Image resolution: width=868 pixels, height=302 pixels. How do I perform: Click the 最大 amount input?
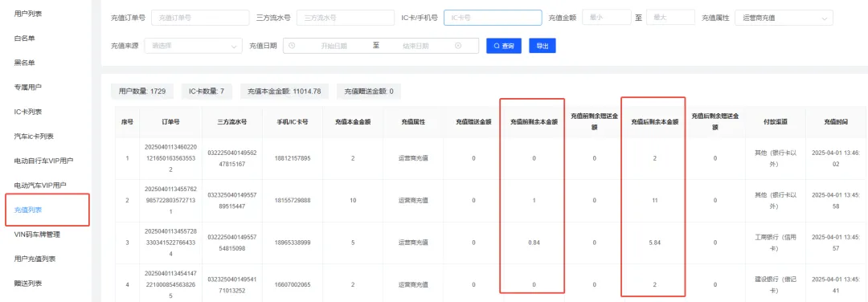(670, 18)
